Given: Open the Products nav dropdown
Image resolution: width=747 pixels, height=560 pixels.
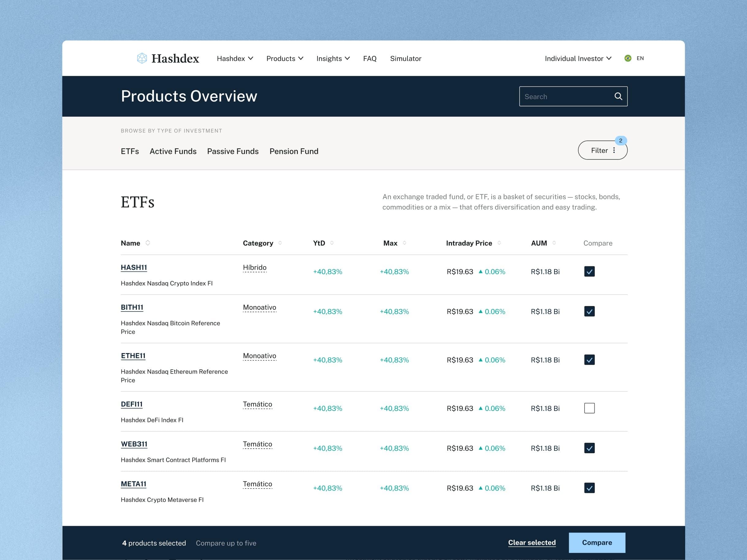Looking at the screenshot, I should point(285,59).
